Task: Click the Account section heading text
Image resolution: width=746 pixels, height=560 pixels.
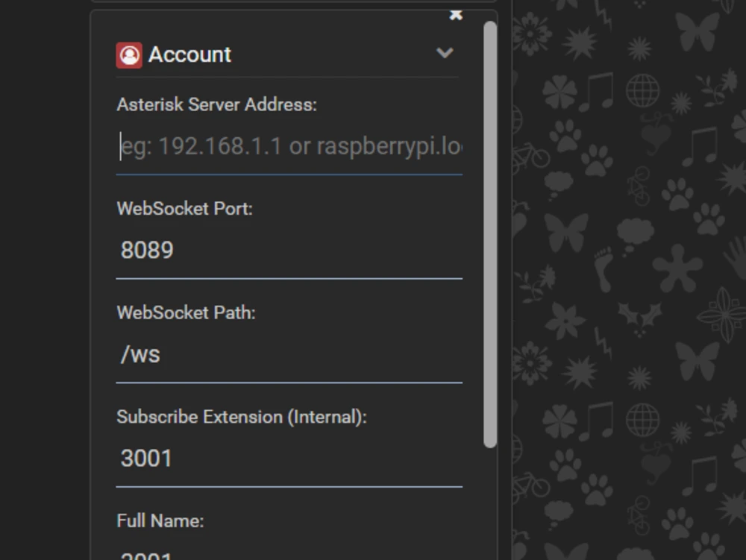Action: click(x=189, y=54)
